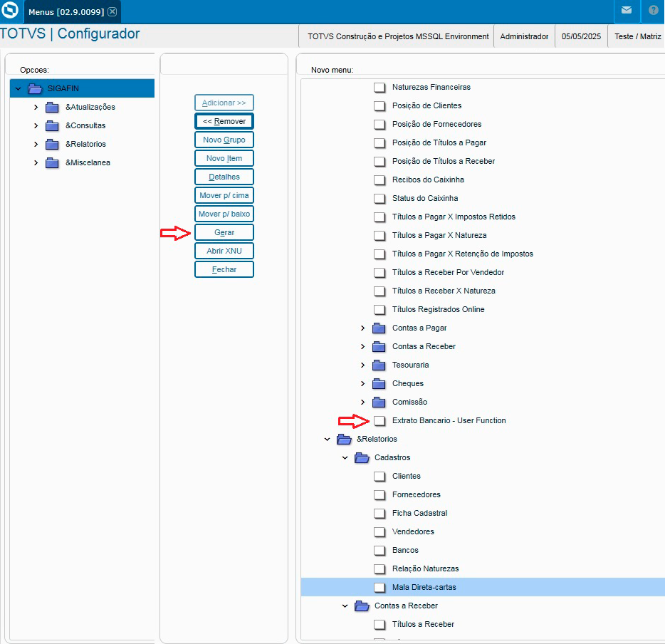665x644 pixels.
Task: Check the Mala Direta-cartas checkbox
Action: pos(379,588)
